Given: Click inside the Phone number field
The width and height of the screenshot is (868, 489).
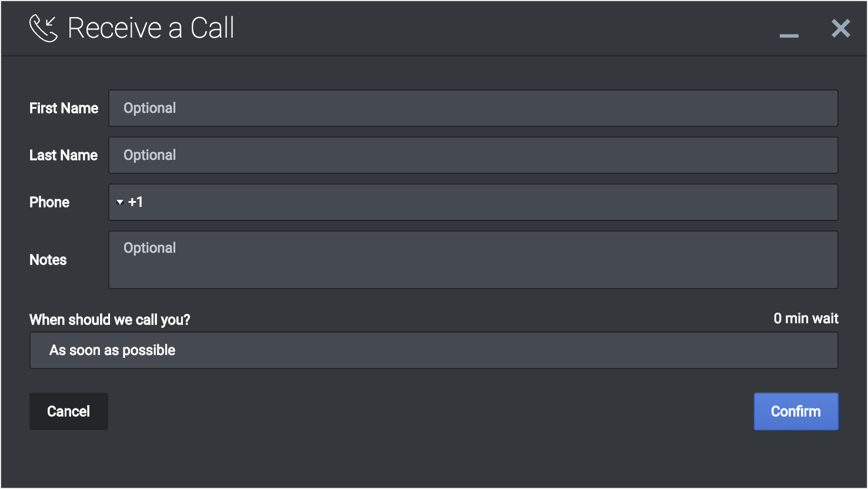Looking at the screenshot, I should coord(488,202).
